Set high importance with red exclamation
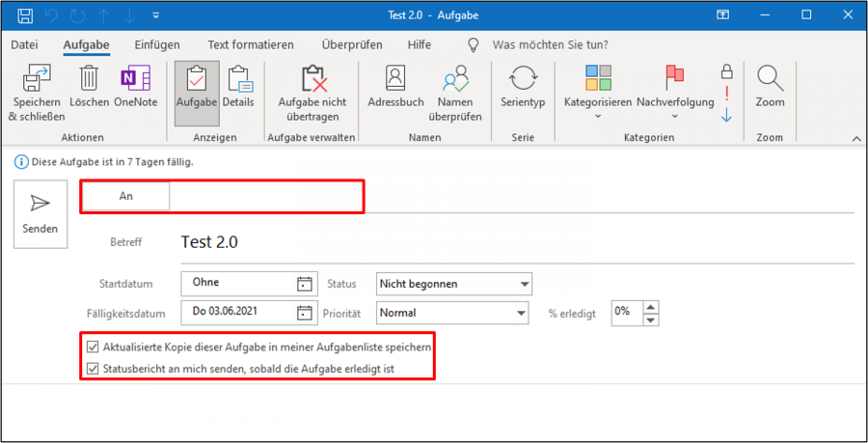The height and width of the screenshot is (443, 868). coord(727,93)
